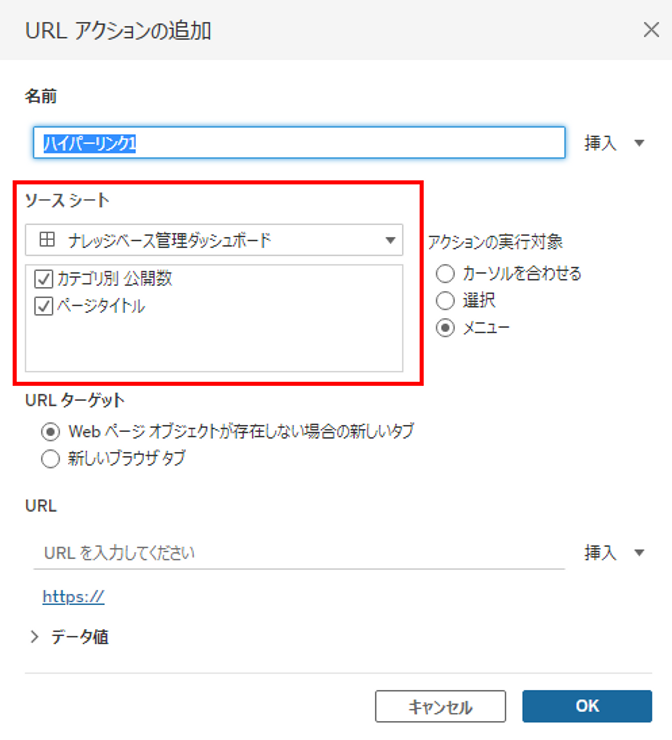Screen dimensions: 672x740
Task: Select the 選択 radio button
Action: point(445,301)
